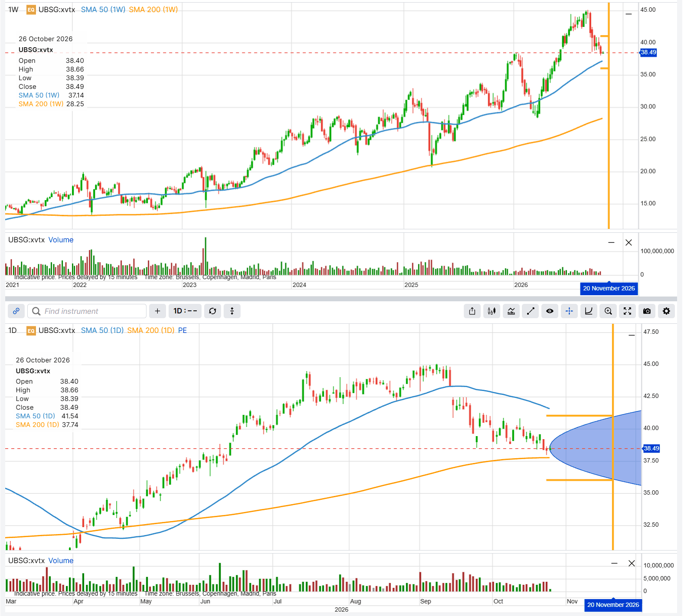Click the link-chart chain icon
Viewport: 684px width, 616px height.
pyautogui.click(x=16, y=311)
